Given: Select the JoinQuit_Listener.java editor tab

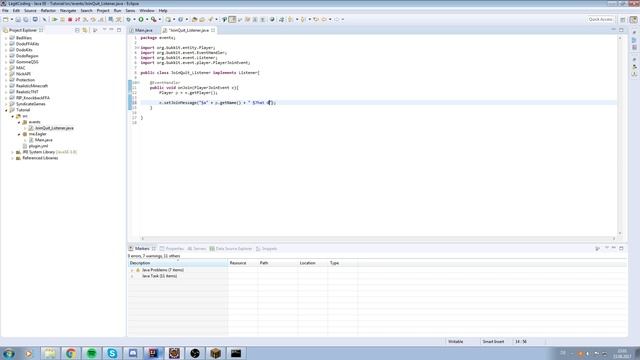Looking at the screenshot, I should (189, 30).
